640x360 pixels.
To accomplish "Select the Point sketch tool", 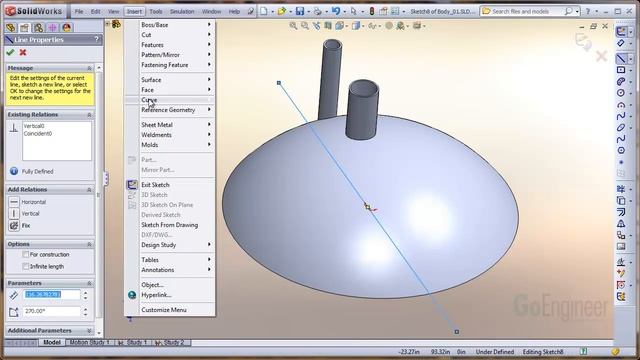I will point(621,162).
